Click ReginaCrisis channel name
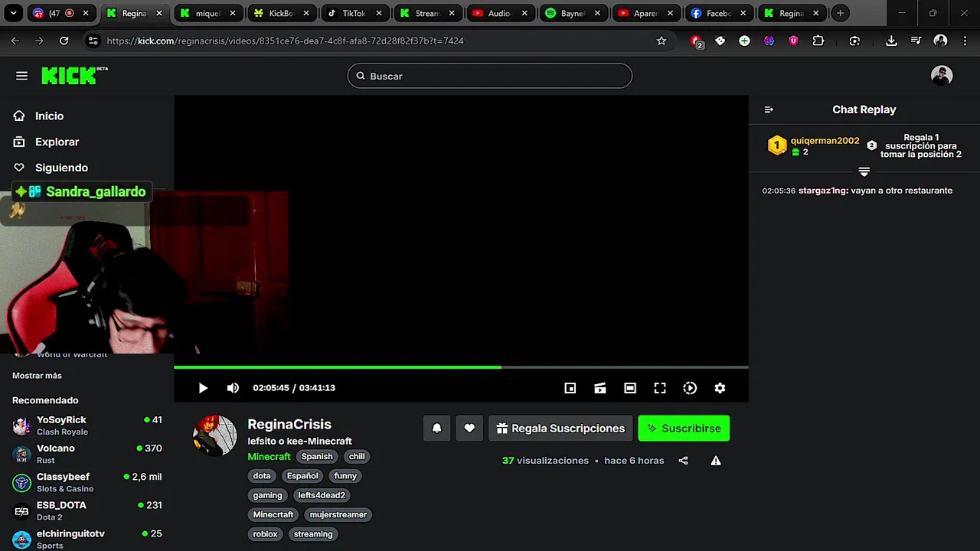The width and height of the screenshot is (980, 551). click(x=289, y=424)
